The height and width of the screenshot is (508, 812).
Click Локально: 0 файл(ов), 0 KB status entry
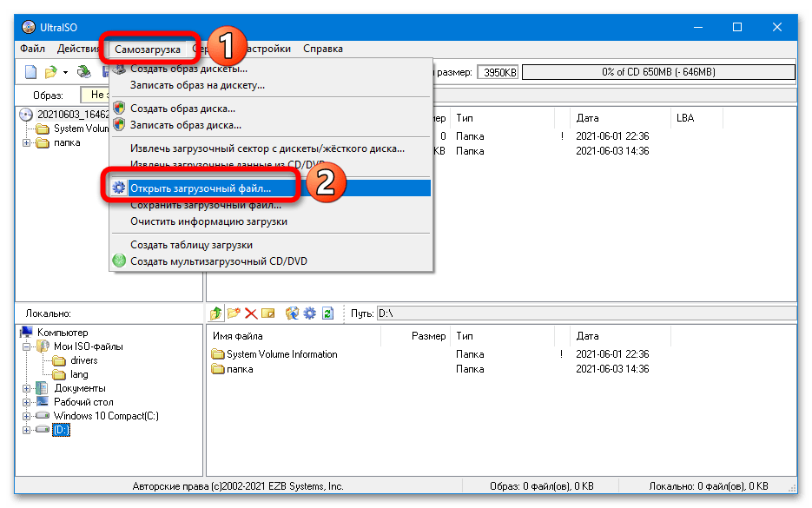pyautogui.click(x=709, y=486)
